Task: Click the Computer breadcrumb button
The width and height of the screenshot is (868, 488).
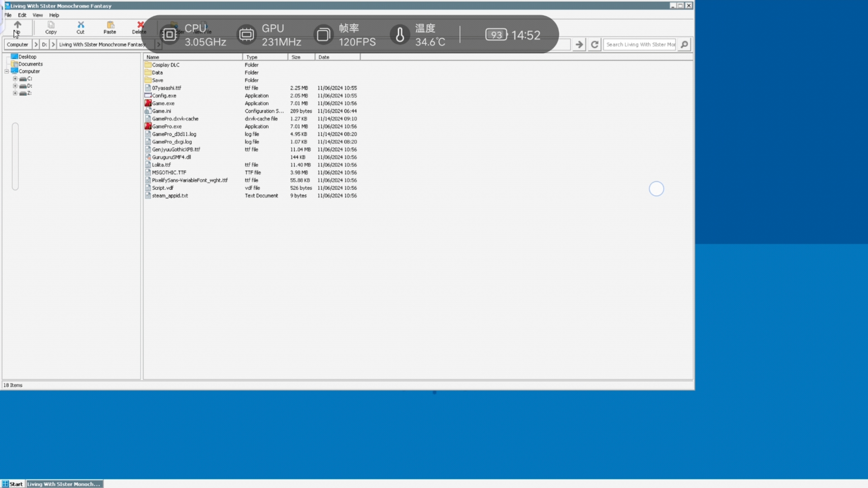Action: click(18, 44)
